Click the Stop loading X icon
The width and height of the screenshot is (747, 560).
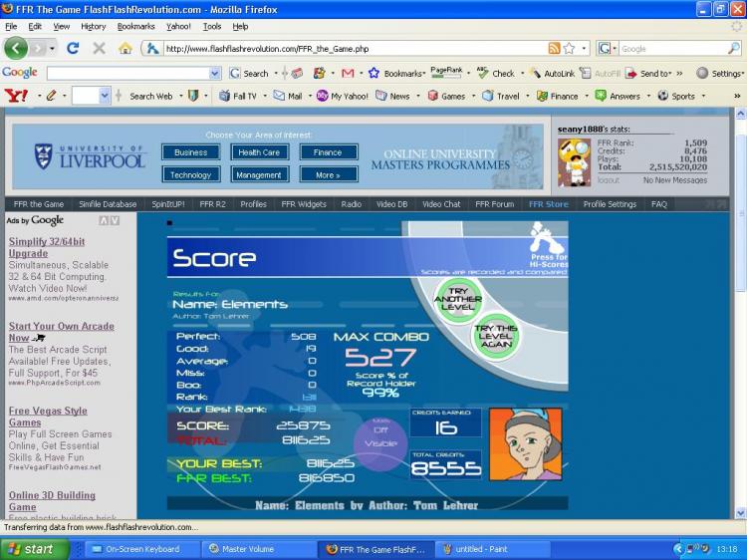point(99,48)
